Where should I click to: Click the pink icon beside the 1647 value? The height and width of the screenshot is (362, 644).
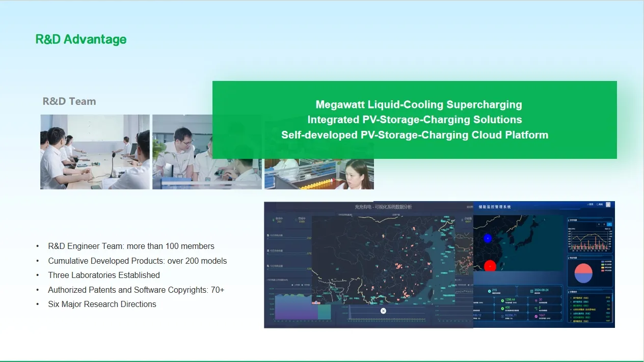tap(536, 317)
